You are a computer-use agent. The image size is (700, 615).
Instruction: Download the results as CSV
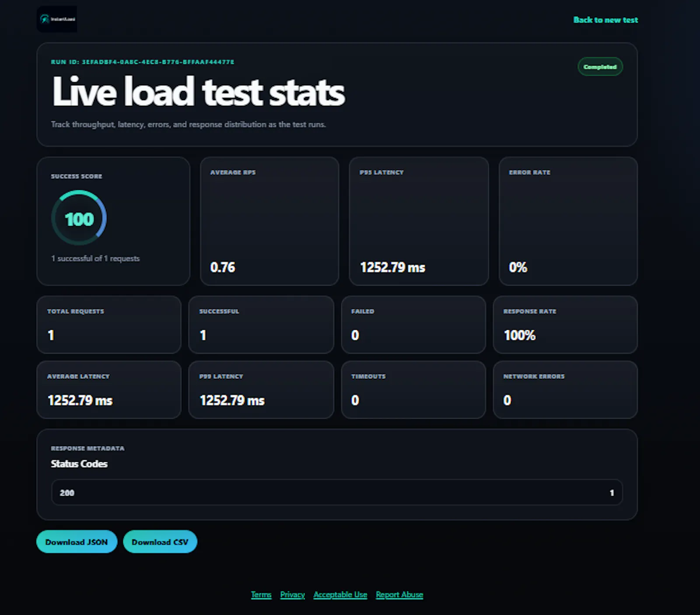[x=160, y=542]
